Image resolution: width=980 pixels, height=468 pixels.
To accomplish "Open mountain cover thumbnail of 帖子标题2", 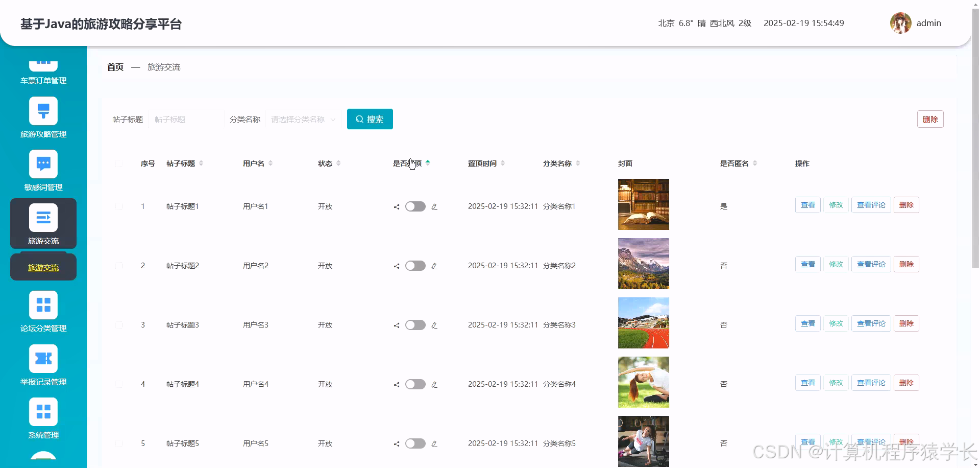I will [x=643, y=264].
